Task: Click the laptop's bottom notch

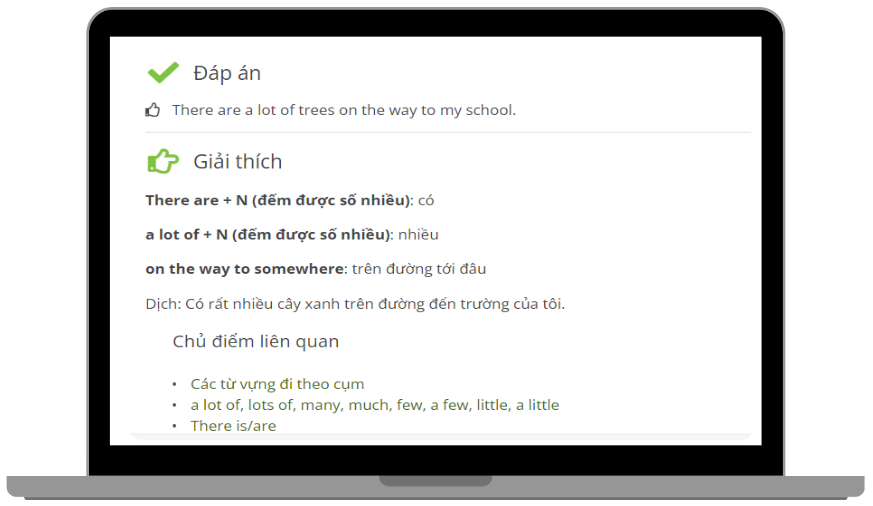Action: click(435, 481)
